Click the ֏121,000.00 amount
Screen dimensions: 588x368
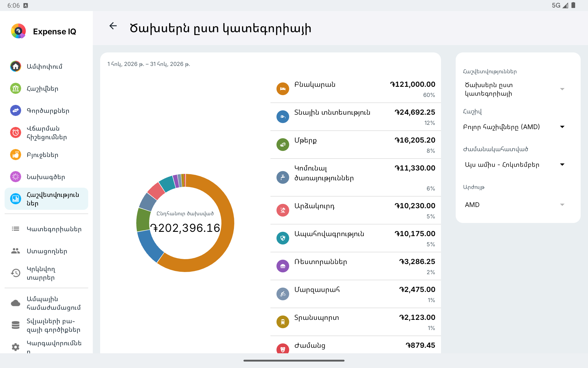coord(412,84)
